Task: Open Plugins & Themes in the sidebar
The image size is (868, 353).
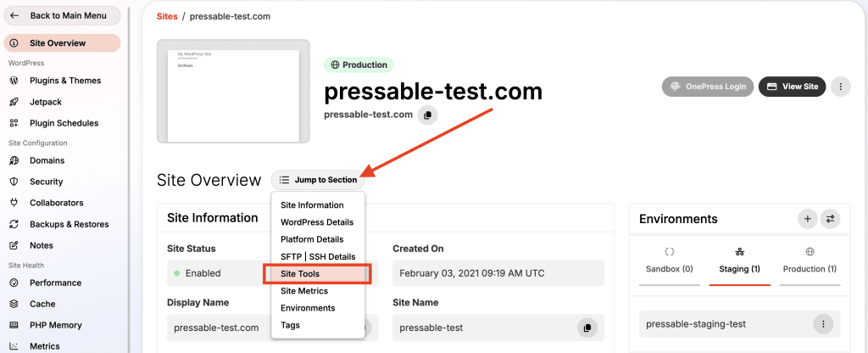Action: [x=64, y=81]
